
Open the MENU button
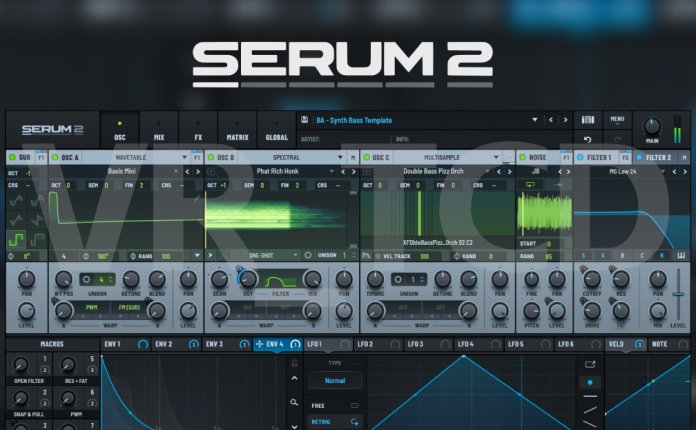click(617, 120)
